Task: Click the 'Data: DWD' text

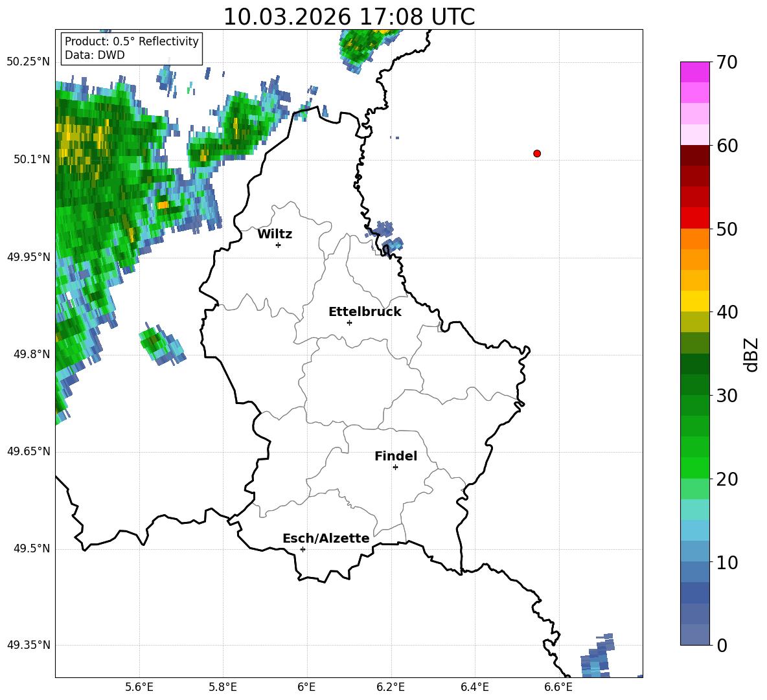Action: tap(95, 55)
